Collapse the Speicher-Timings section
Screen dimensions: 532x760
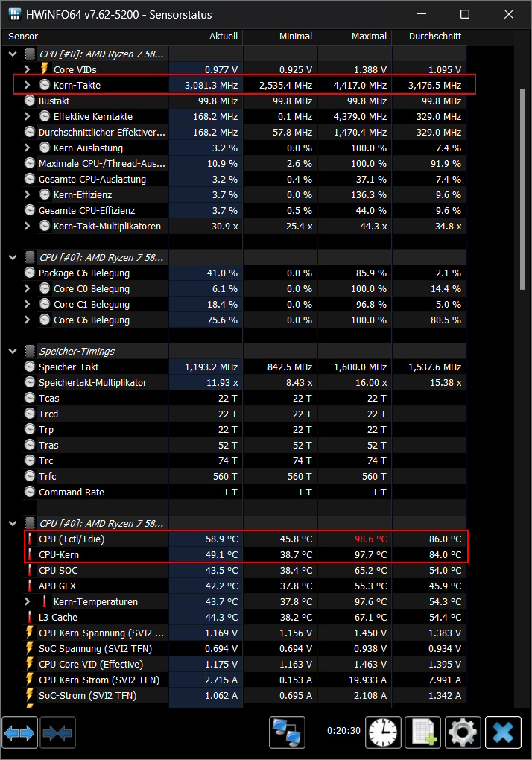(x=13, y=351)
